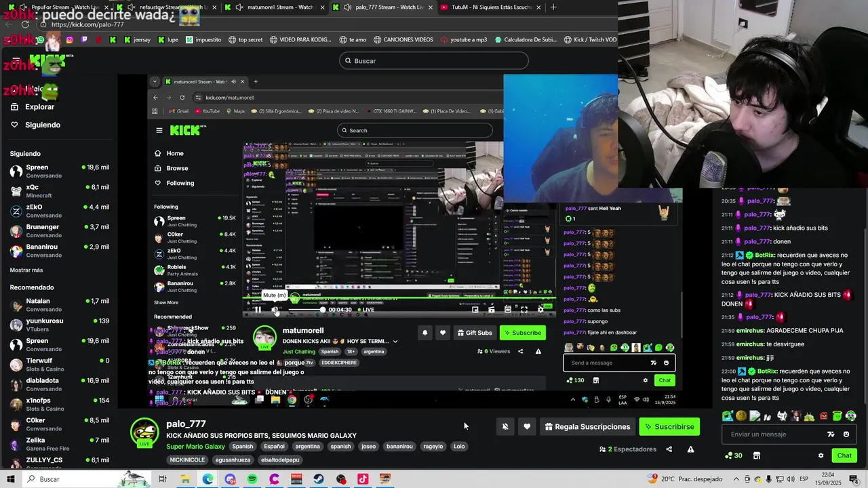Toggle follow heart for palo_777
Viewport: 868px width, 488px height.
click(527, 427)
